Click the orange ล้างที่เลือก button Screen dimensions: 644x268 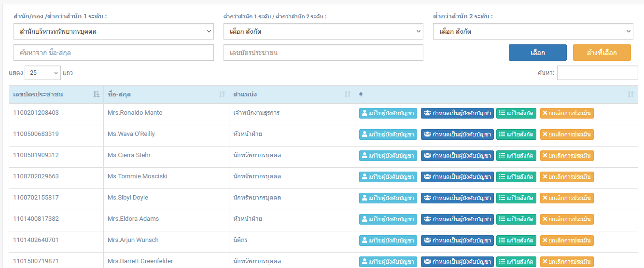point(602,53)
